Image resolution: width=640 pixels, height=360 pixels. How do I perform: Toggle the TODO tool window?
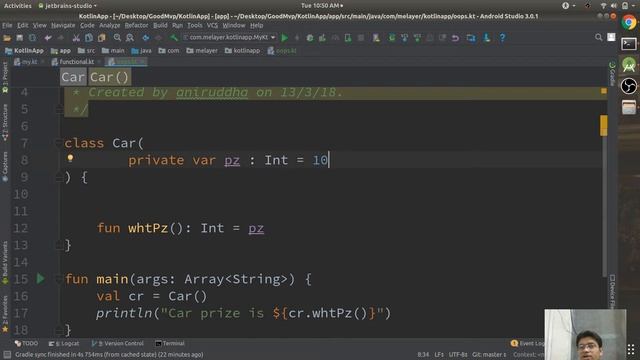(26, 343)
